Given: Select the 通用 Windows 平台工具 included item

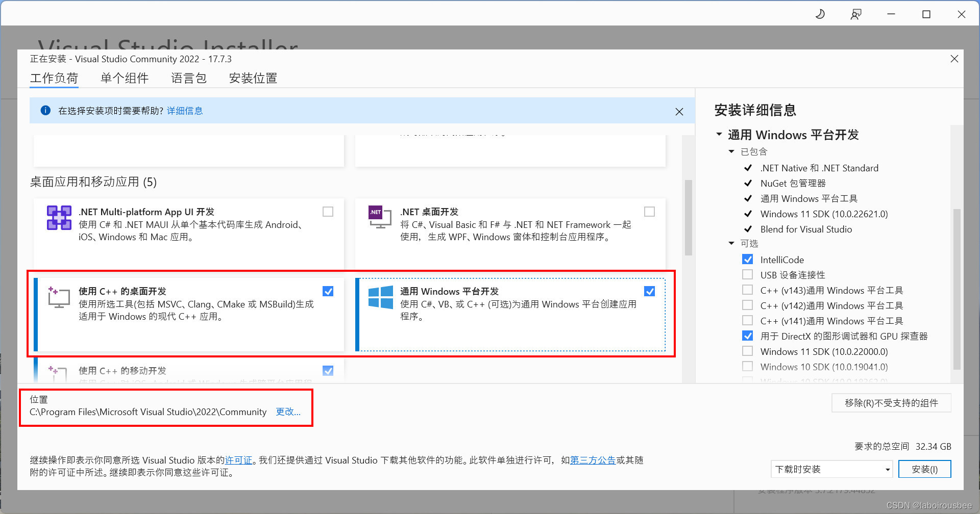Looking at the screenshot, I should click(x=808, y=198).
